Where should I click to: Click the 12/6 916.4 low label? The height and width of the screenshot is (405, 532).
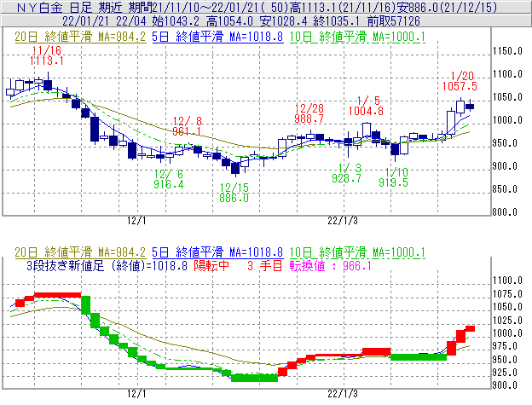(168, 179)
